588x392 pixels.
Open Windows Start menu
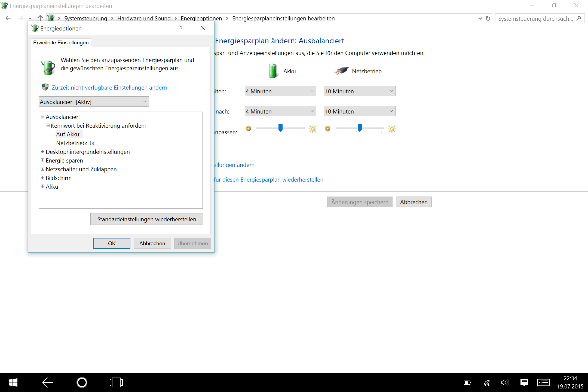click(13, 382)
